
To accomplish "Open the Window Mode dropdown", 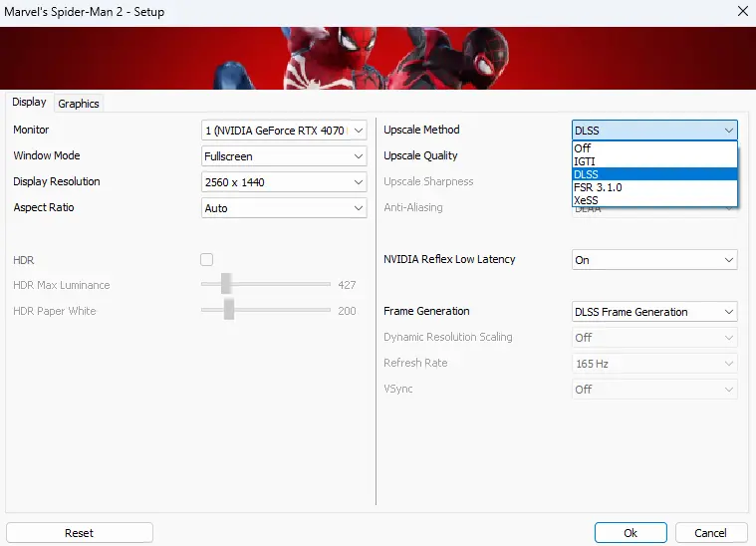I will point(284,156).
